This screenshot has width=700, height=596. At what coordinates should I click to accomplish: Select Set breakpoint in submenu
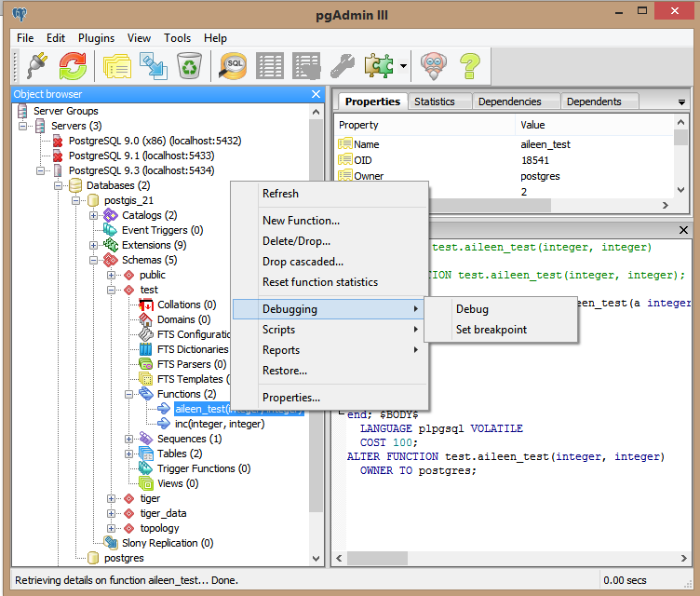pyautogui.click(x=491, y=330)
